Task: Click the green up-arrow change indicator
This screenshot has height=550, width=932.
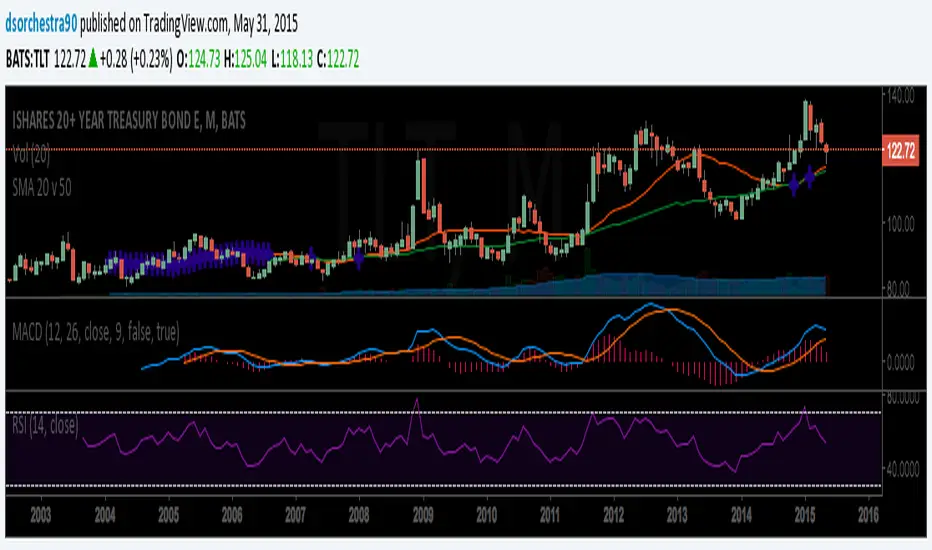Action: click(93, 59)
